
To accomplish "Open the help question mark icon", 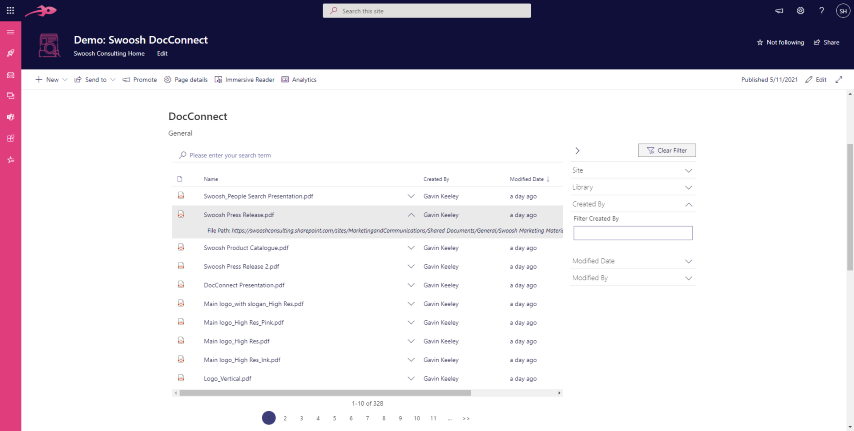I will pos(822,10).
